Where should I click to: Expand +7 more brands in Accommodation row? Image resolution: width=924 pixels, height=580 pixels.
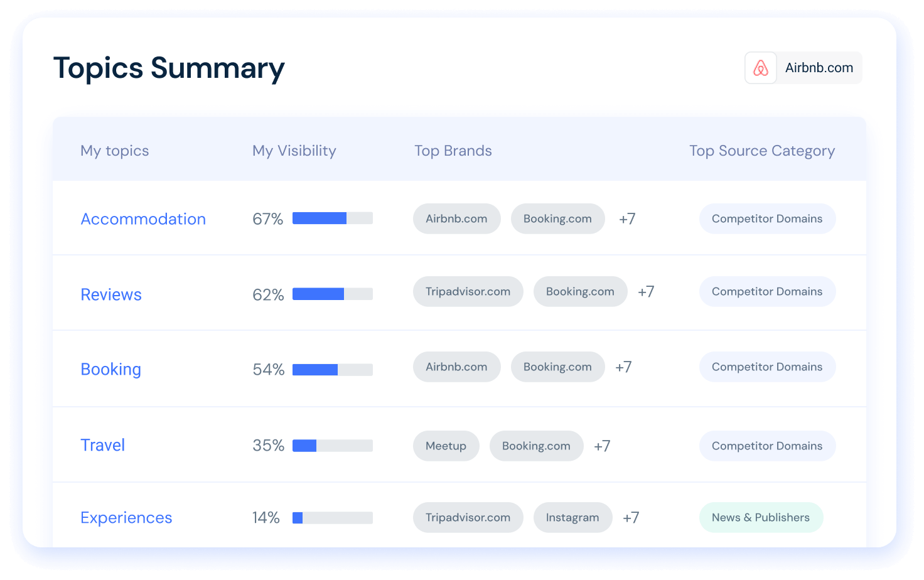click(627, 219)
